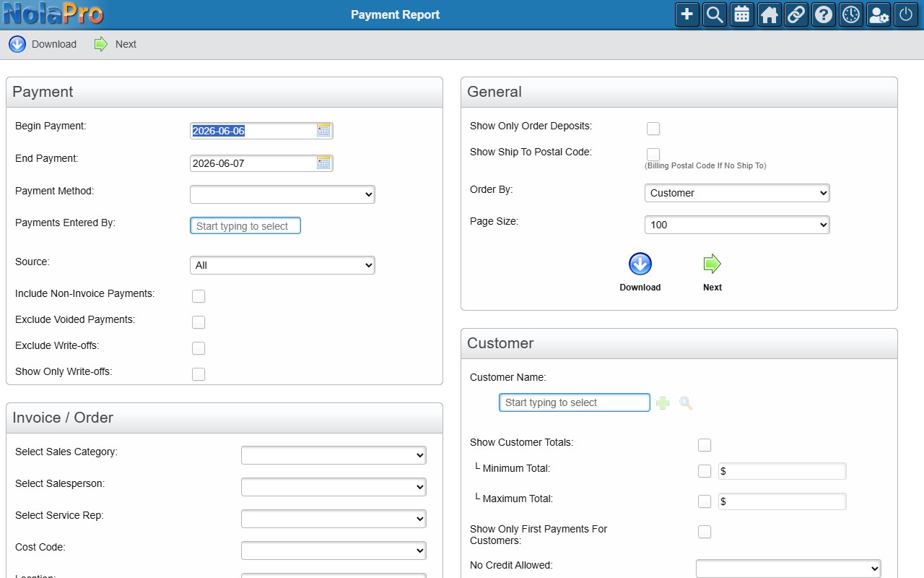Click Payments Entered By input field
This screenshot has height=578, width=924.
(x=245, y=226)
